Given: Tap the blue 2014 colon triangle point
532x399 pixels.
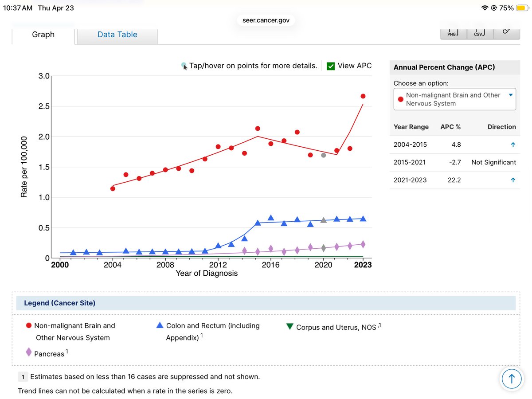Looking at the screenshot, I should [244, 239].
